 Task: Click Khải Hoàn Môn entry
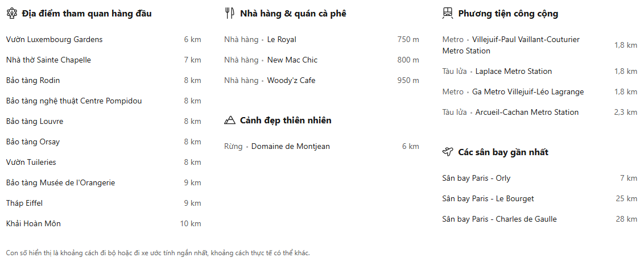34,224
